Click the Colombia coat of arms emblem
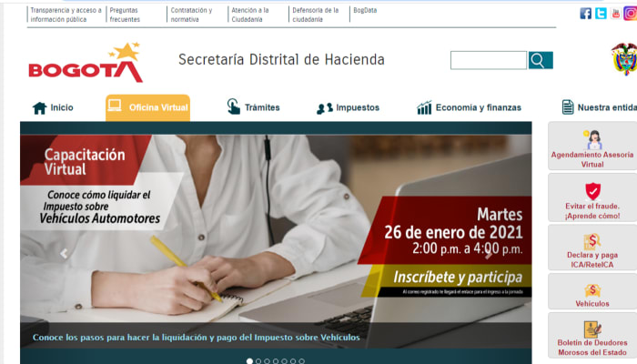 [x=625, y=59]
